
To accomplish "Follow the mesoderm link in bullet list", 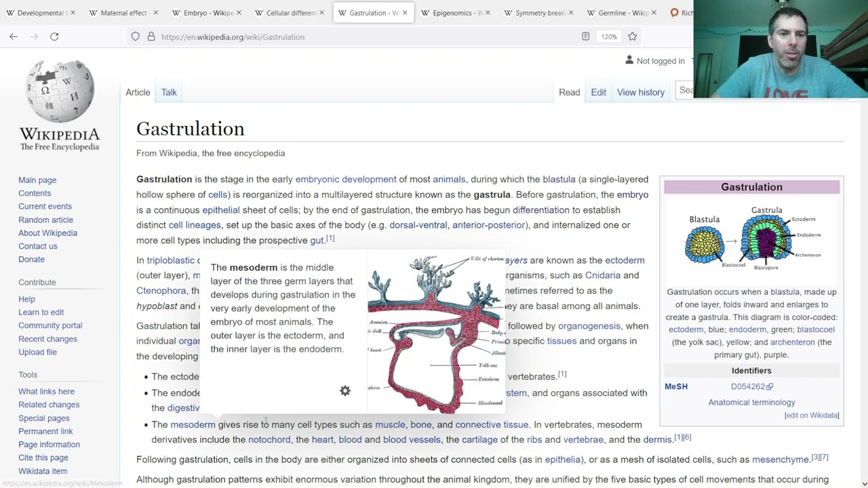I will pyautogui.click(x=193, y=424).
